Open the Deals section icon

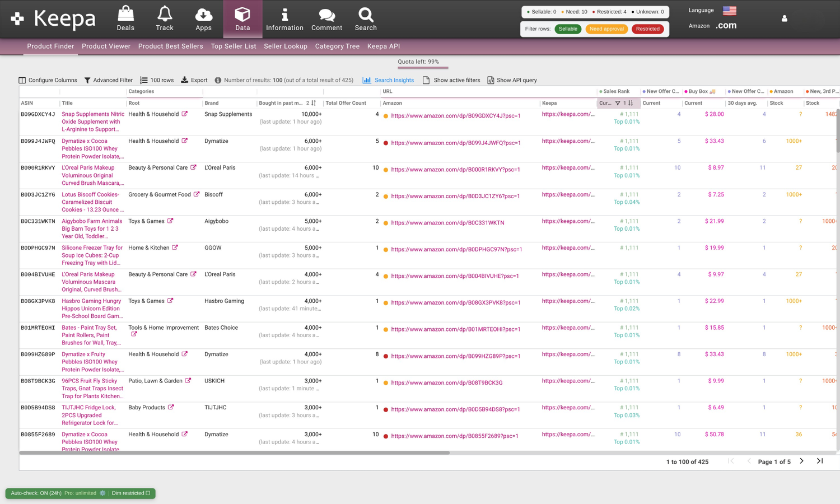click(x=125, y=14)
